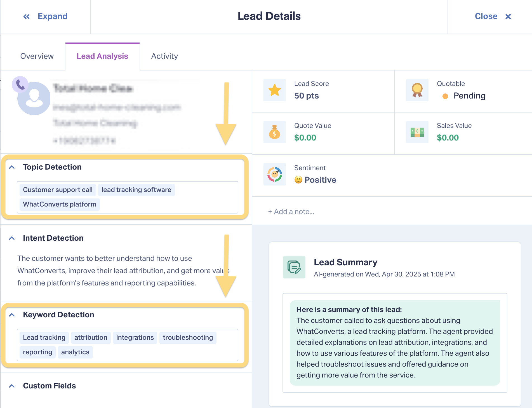
Task: Click the Sentiment label
Action: (x=310, y=168)
